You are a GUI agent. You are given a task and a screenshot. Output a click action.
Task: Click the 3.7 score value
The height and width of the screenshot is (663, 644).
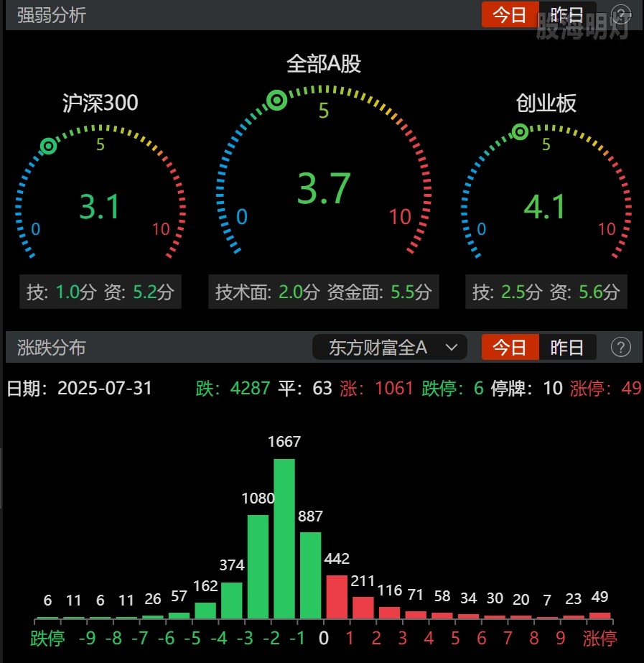point(324,188)
